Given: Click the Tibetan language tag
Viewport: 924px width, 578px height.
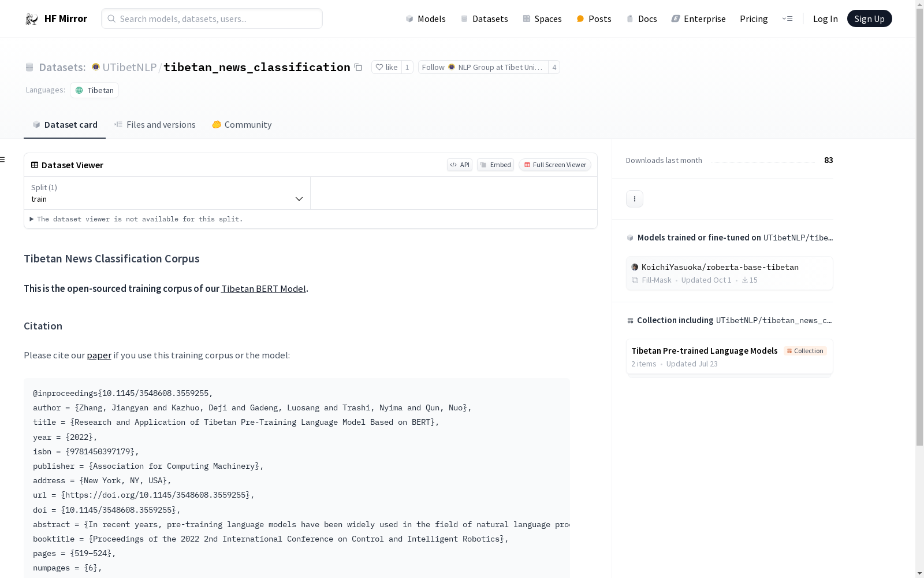Looking at the screenshot, I should click(x=94, y=90).
